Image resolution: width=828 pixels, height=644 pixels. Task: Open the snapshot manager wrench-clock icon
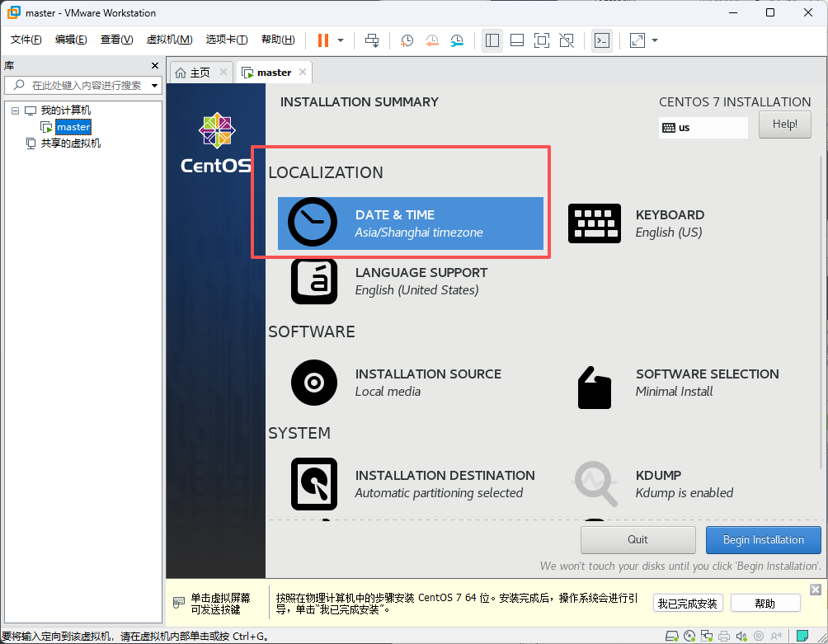[458, 40]
